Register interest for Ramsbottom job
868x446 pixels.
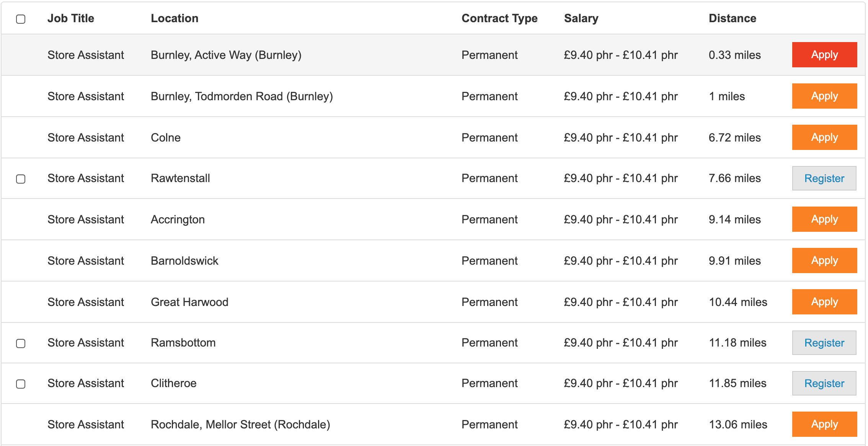tap(824, 343)
